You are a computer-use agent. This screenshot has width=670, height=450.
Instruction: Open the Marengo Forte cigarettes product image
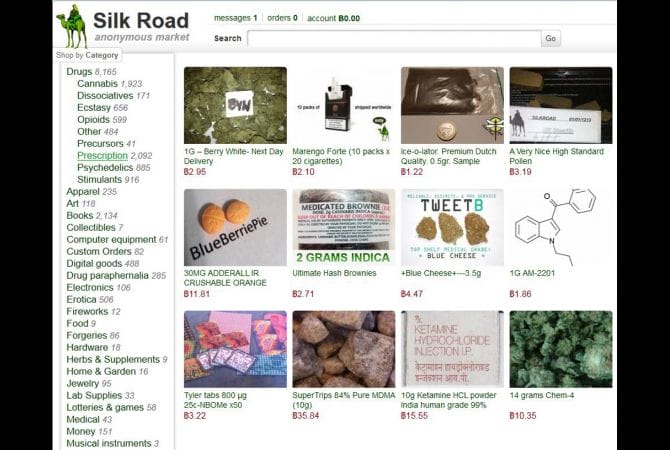point(344,105)
